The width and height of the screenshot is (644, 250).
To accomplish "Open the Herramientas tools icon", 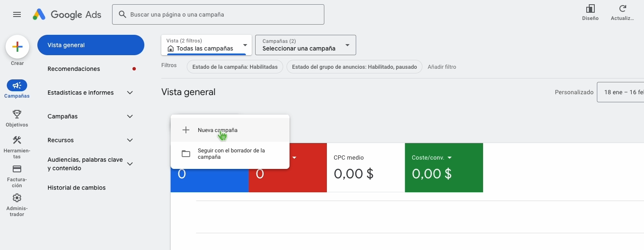I will click(x=17, y=140).
